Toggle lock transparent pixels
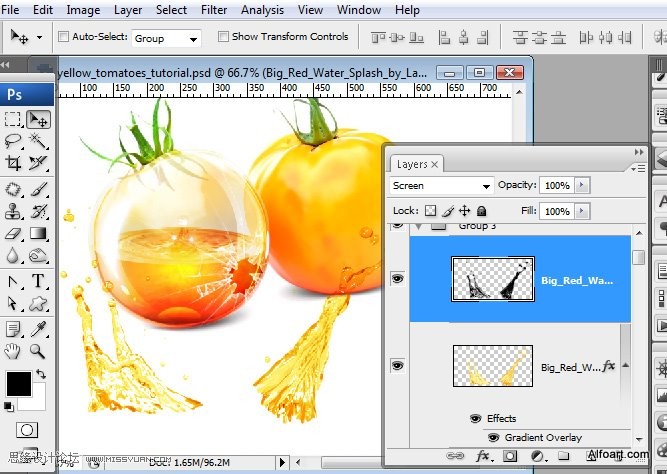Viewport: 667px width, 474px height. [x=431, y=211]
